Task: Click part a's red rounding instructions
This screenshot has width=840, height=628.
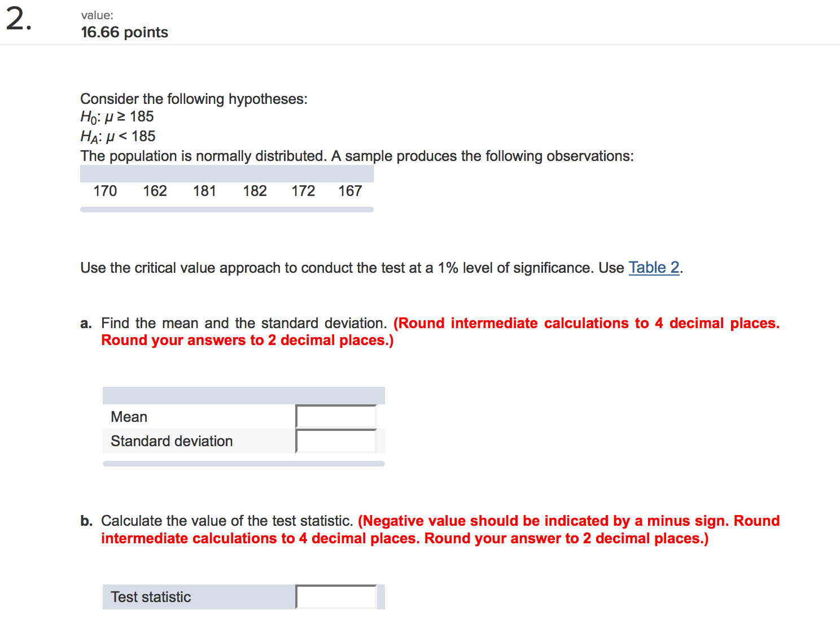Action: [440, 332]
